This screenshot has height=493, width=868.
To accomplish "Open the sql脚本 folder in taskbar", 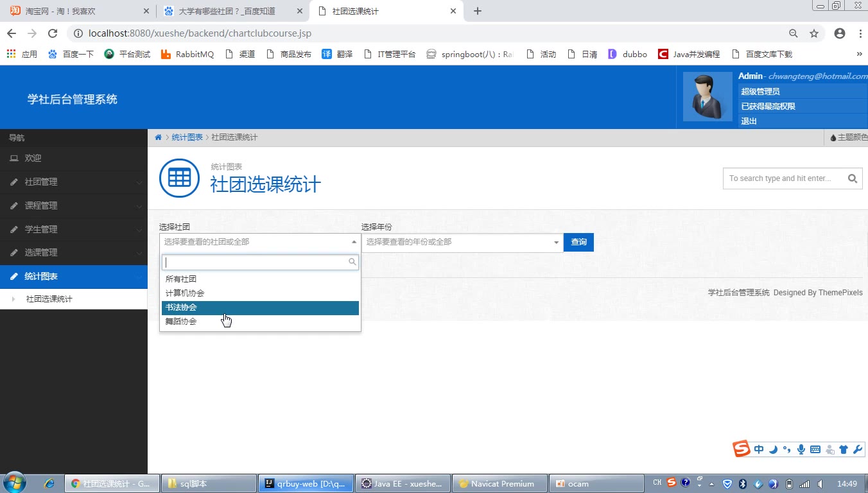I will pyautogui.click(x=209, y=483).
